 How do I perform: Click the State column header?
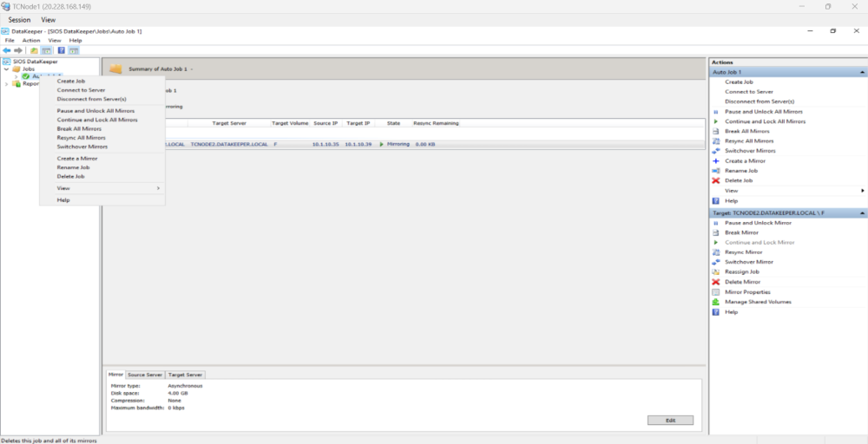(393, 123)
